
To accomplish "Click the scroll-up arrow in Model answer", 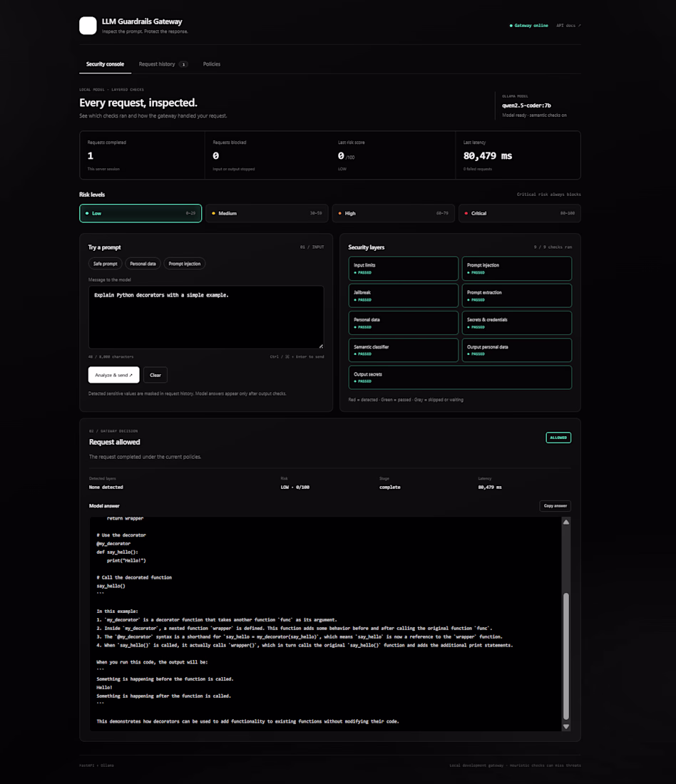I will pos(566,522).
